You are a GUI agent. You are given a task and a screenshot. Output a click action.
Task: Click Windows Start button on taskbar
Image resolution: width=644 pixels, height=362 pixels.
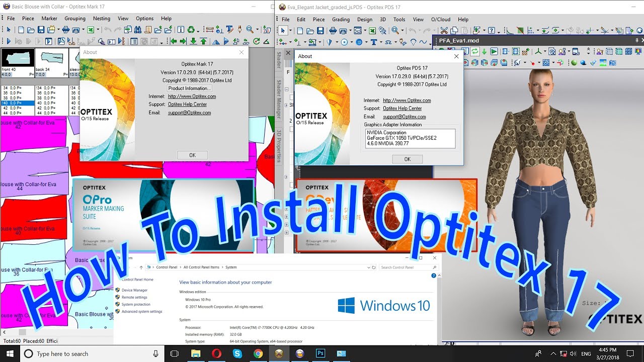10,354
